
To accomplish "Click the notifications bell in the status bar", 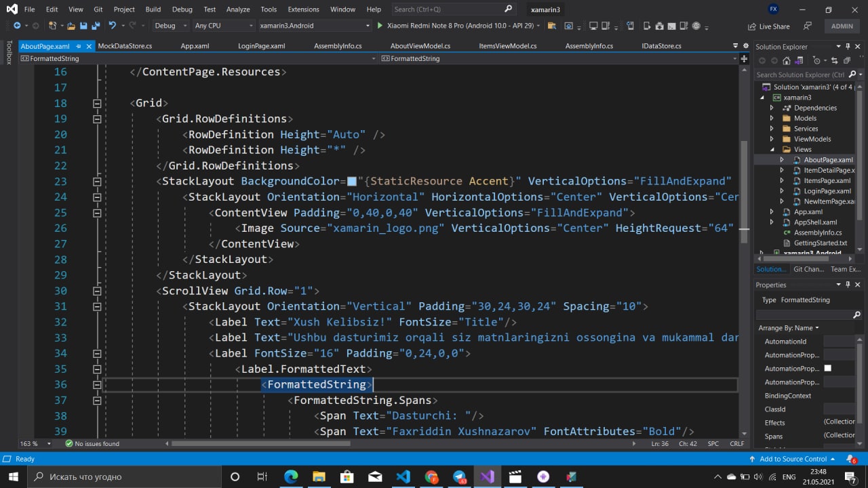I will click(x=852, y=459).
